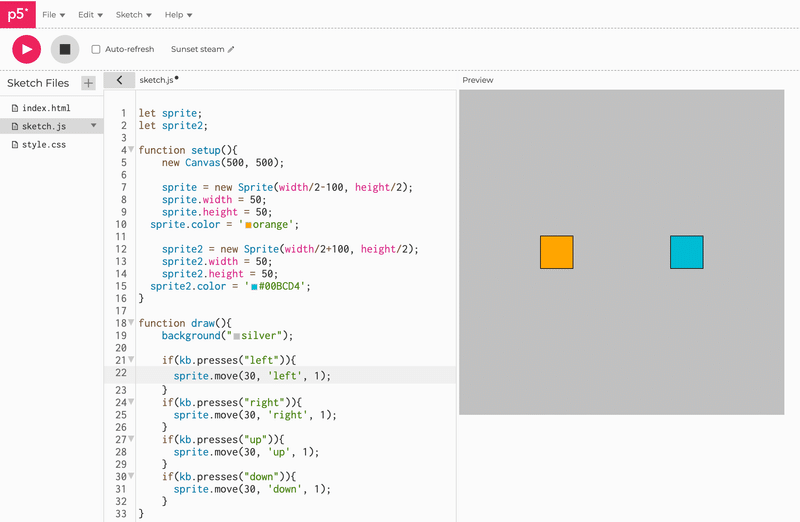Fold the down key if-block at line 30
The image size is (800, 522).
click(x=131, y=476)
